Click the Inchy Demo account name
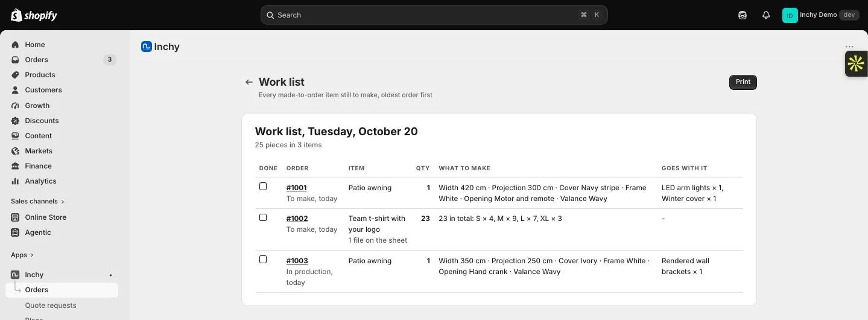The image size is (868, 320). click(818, 15)
